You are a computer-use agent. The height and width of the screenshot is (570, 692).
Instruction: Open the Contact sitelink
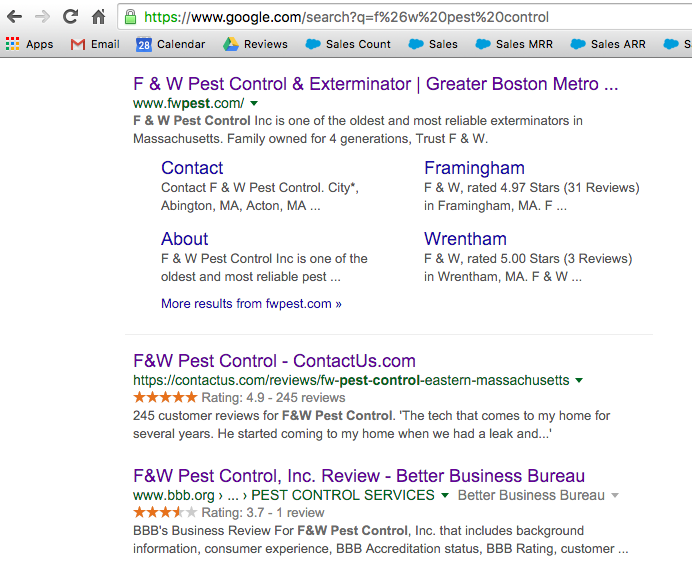tap(192, 168)
